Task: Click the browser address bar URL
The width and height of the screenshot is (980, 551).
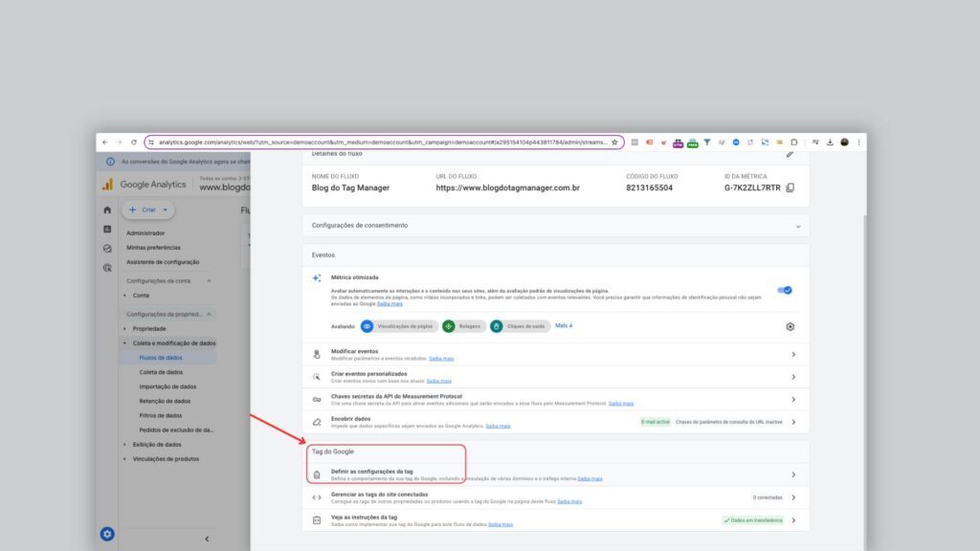Action: click(383, 143)
